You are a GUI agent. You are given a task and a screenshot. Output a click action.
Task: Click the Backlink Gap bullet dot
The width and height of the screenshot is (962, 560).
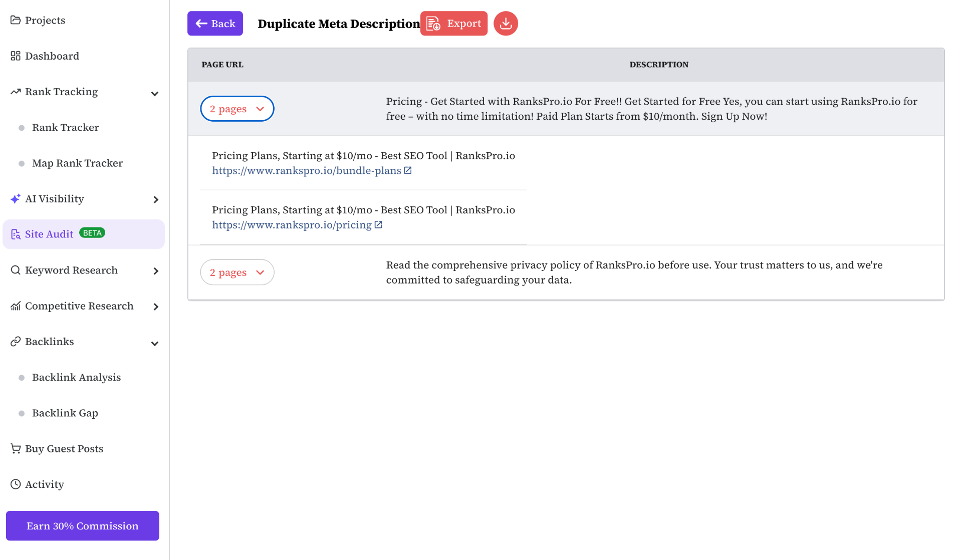pos(22,413)
